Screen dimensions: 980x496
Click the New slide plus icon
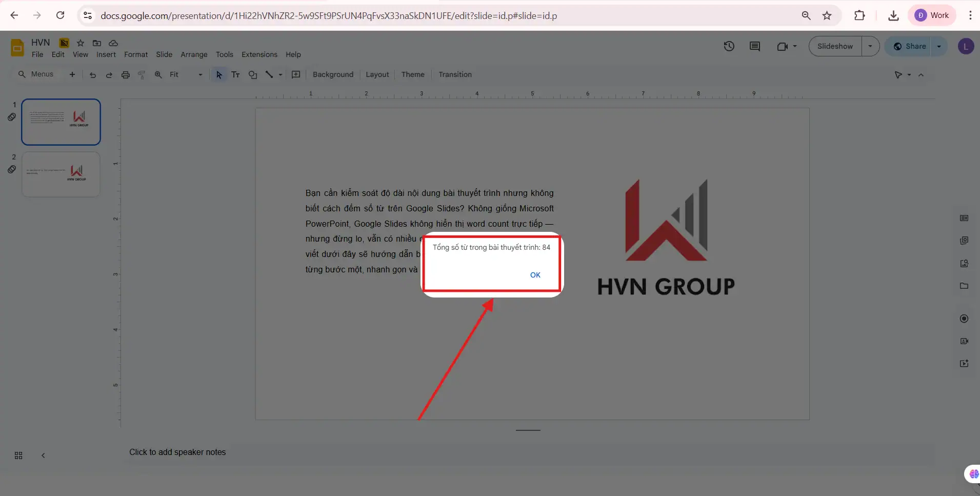[x=72, y=74]
